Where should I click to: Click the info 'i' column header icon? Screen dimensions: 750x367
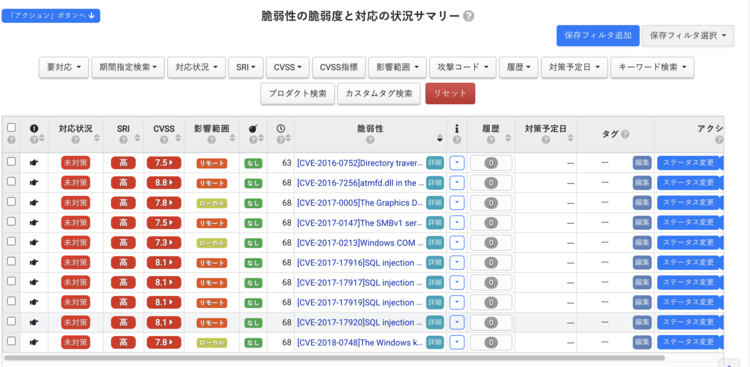[x=456, y=128]
